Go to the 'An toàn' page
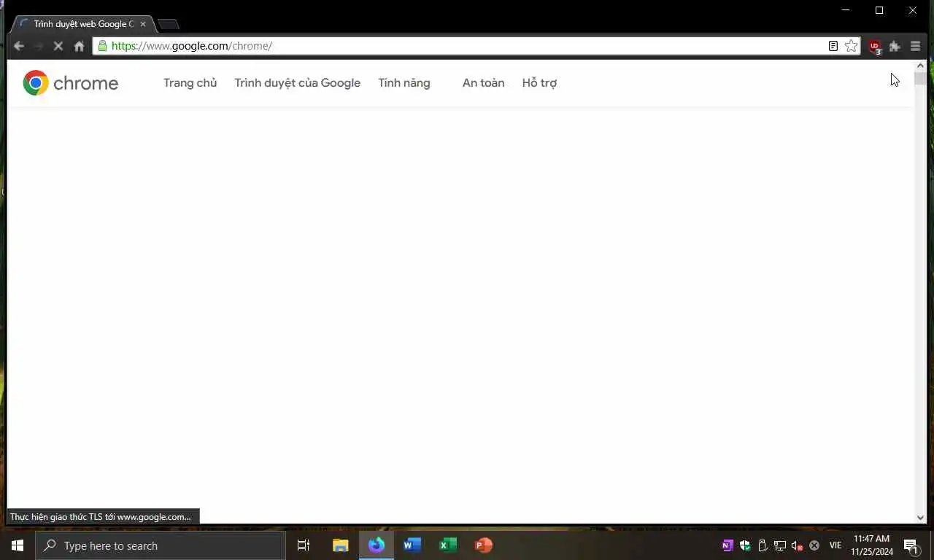934x560 pixels. coord(483,83)
